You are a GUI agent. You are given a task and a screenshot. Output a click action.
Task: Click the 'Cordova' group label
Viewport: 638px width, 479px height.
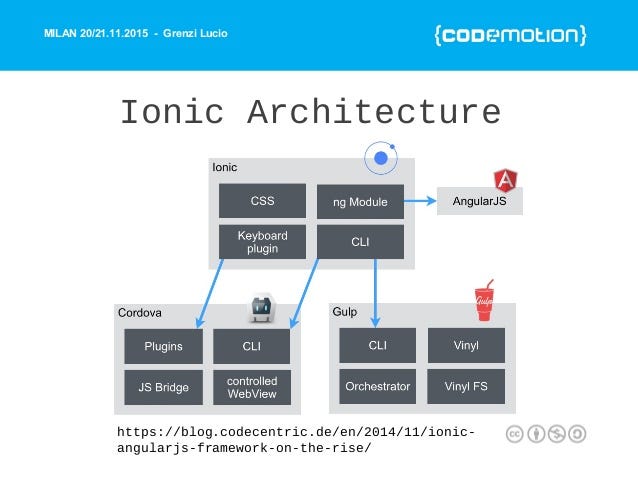pos(140,313)
